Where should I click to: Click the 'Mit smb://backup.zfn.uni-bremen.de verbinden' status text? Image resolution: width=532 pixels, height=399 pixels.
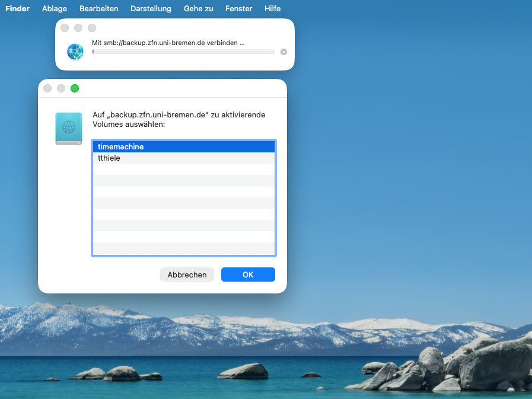click(168, 43)
